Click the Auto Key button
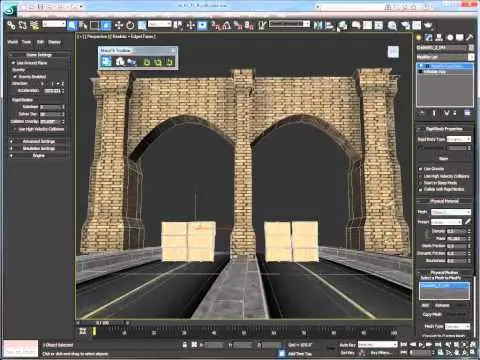Screen dimensions: 480x360 tap(348, 345)
